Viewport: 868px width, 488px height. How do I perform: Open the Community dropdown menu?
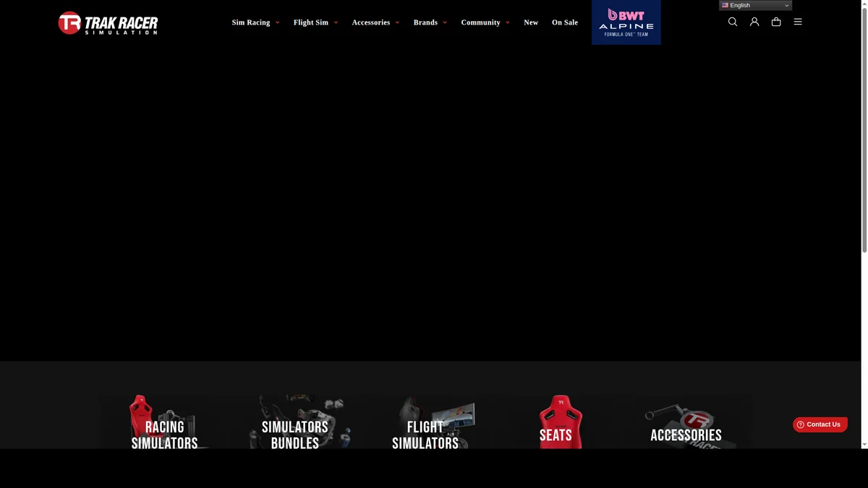(485, 22)
